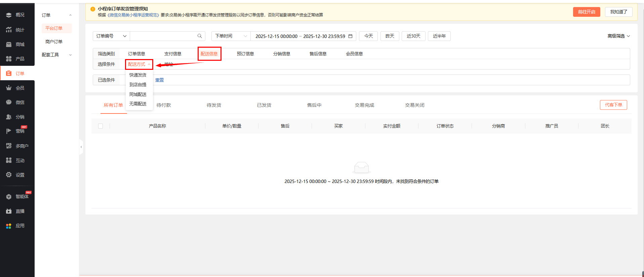Click the 概况 overview sidebar icon
This screenshot has height=277, width=644.
click(x=9, y=15)
